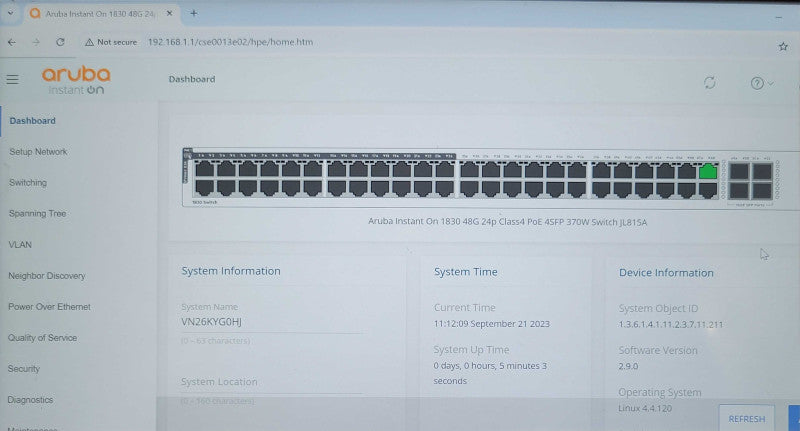Click the system up time value
The image size is (800, 431).
pos(490,373)
